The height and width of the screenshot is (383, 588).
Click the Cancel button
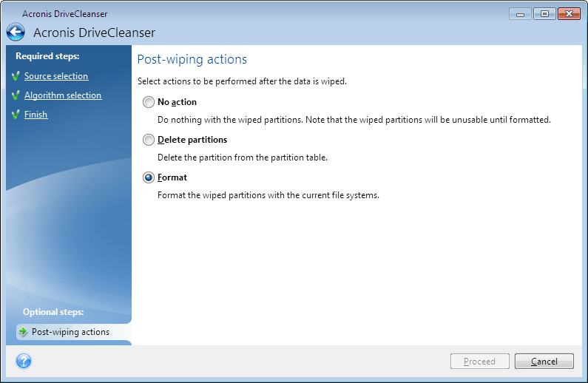(544, 362)
